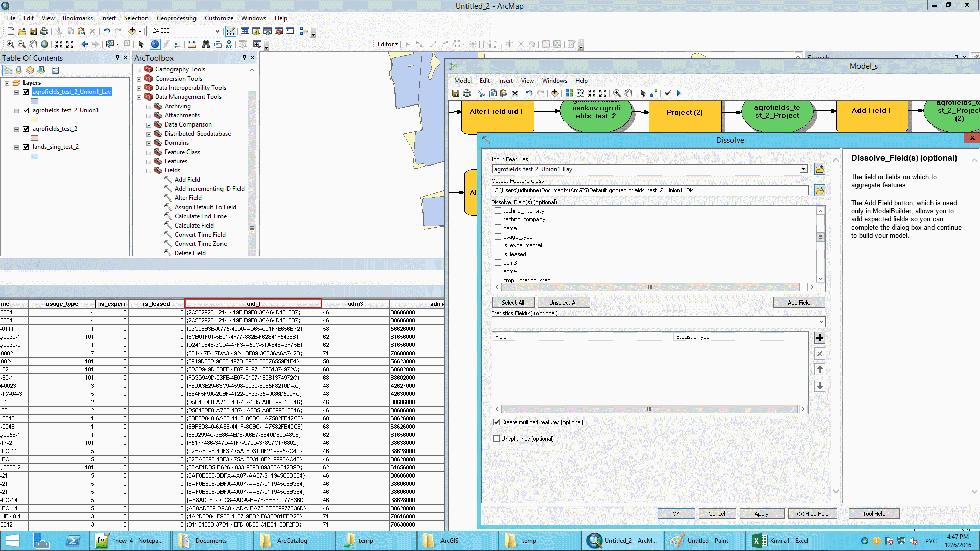980x551 pixels.
Task: Select the ModelBuilder Connect tool
Action: pyautogui.click(x=654, y=93)
